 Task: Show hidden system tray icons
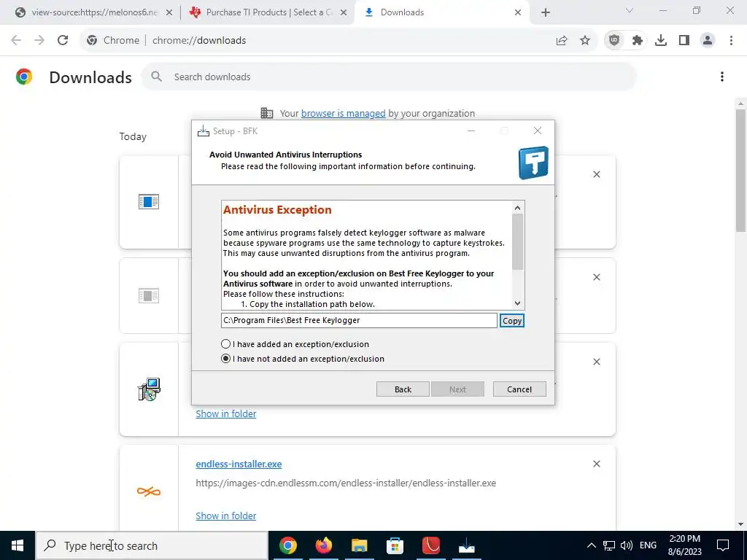coord(591,545)
